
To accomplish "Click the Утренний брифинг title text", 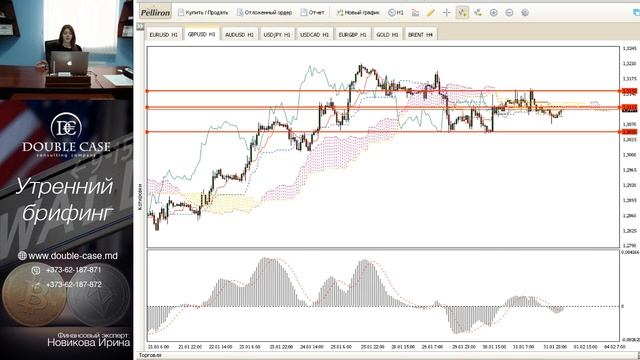I will 65,199.
